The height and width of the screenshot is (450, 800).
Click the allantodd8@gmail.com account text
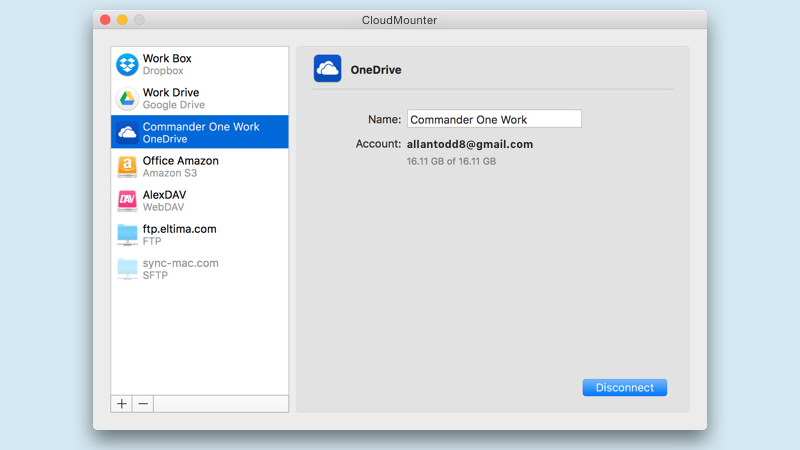[x=470, y=144]
